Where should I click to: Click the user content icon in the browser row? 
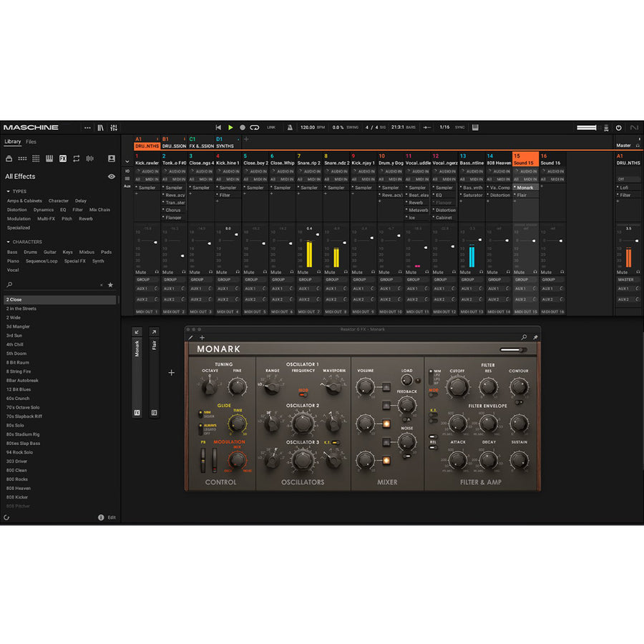point(111,159)
